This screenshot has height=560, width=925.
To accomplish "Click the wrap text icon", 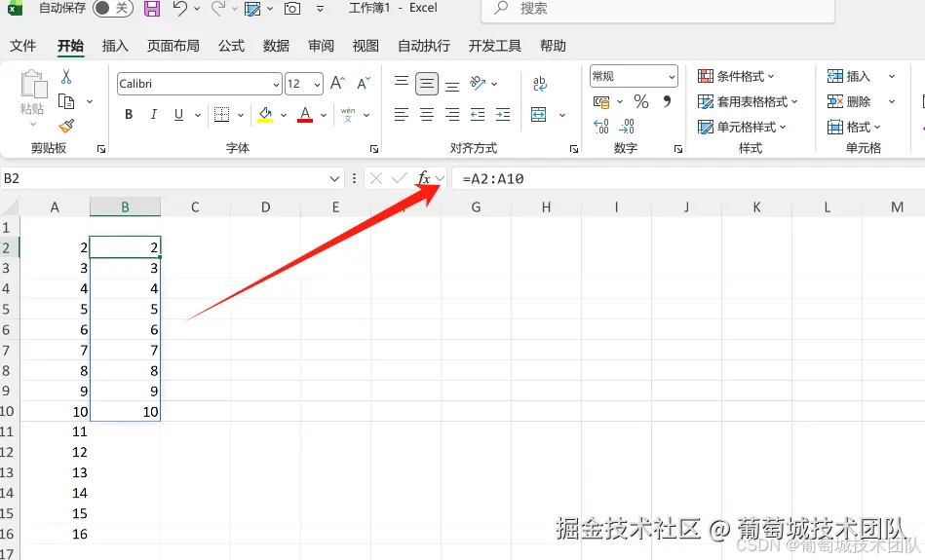I will coord(539,83).
